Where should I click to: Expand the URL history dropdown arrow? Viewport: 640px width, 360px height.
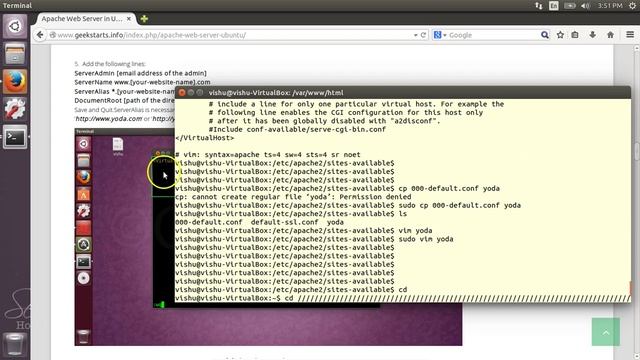(416, 35)
